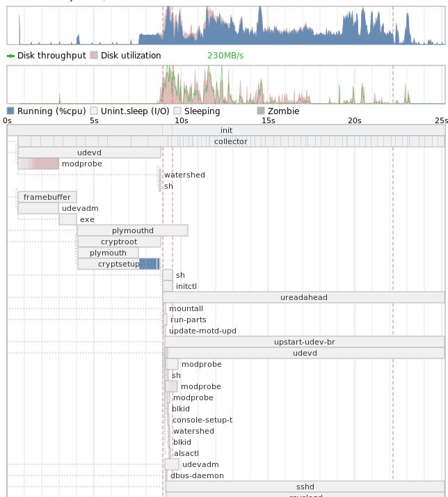Click the cryptroot process bar
This screenshot has width=448, height=497.
tap(119, 242)
